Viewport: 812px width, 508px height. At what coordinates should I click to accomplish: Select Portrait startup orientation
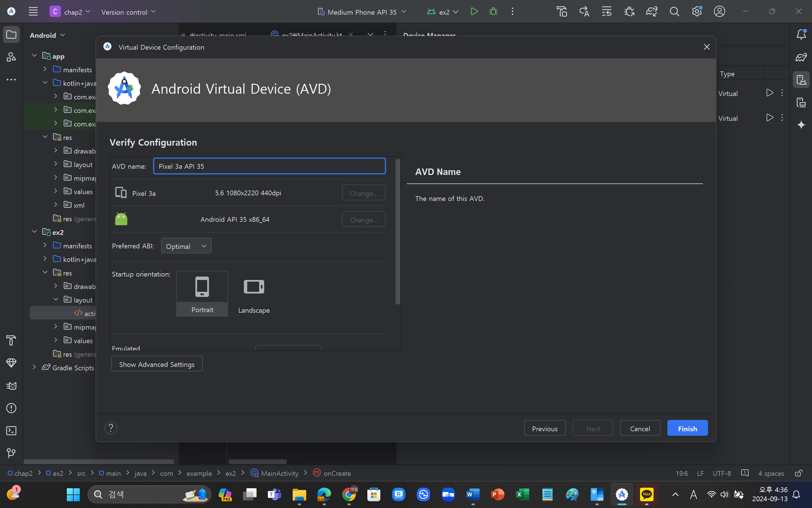(202, 294)
